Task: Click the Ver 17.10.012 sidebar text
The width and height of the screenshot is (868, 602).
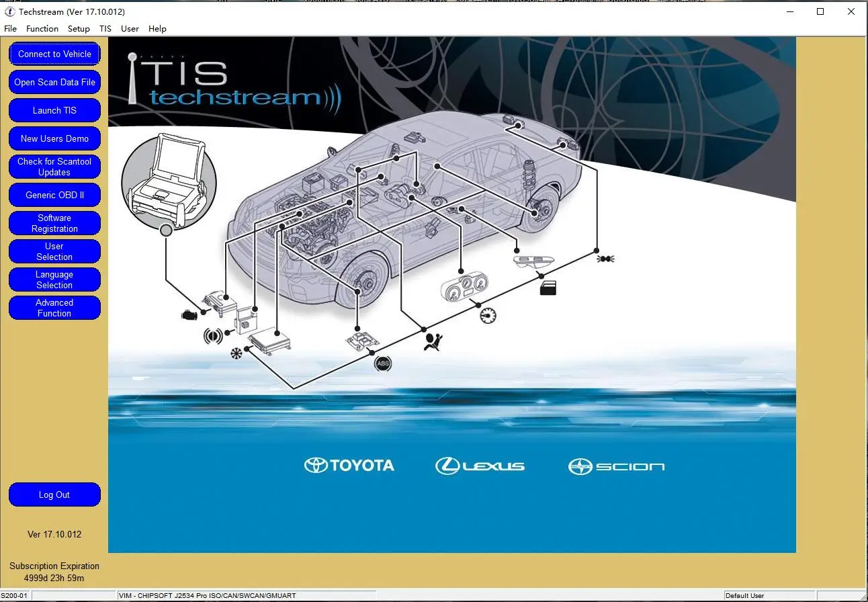Action: point(54,534)
